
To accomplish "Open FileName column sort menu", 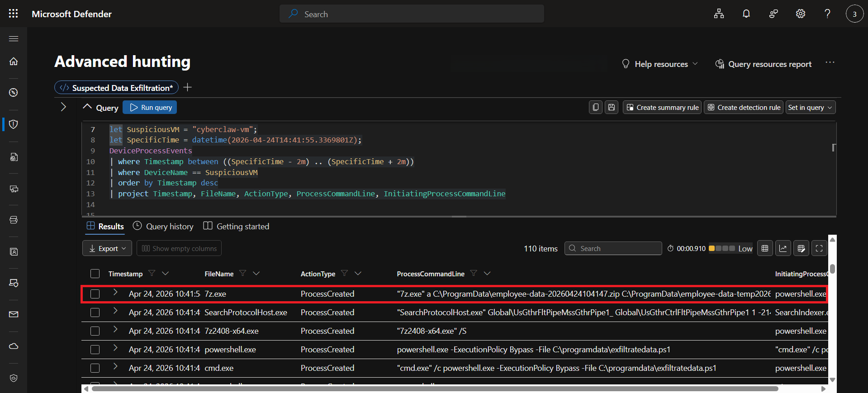I will tap(256, 273).
